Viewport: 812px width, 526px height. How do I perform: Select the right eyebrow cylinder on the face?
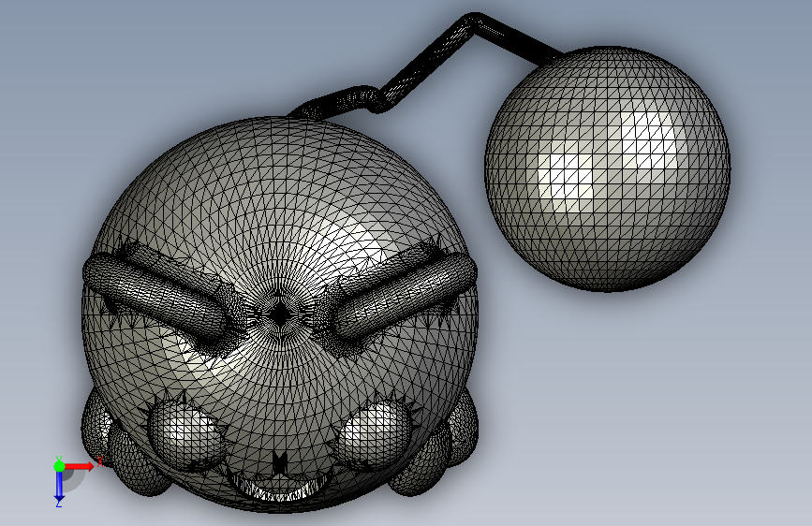406,295
